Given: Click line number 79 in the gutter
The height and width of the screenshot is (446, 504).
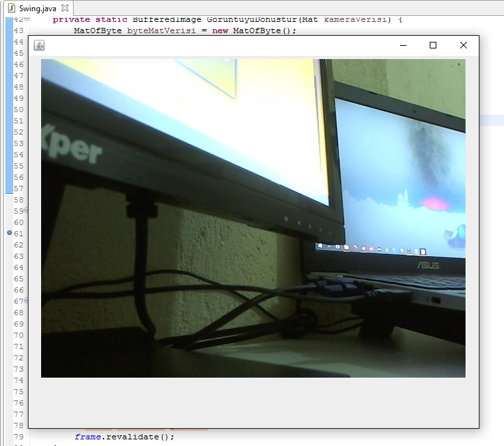Looking at the screenshot, I should point(18,437).
